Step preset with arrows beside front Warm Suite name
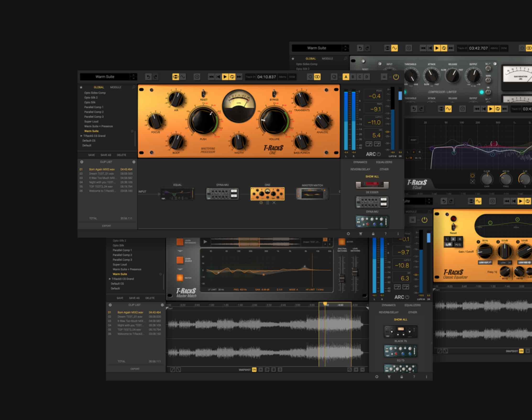This screenshot has width=532, height=420. point(133,77)
